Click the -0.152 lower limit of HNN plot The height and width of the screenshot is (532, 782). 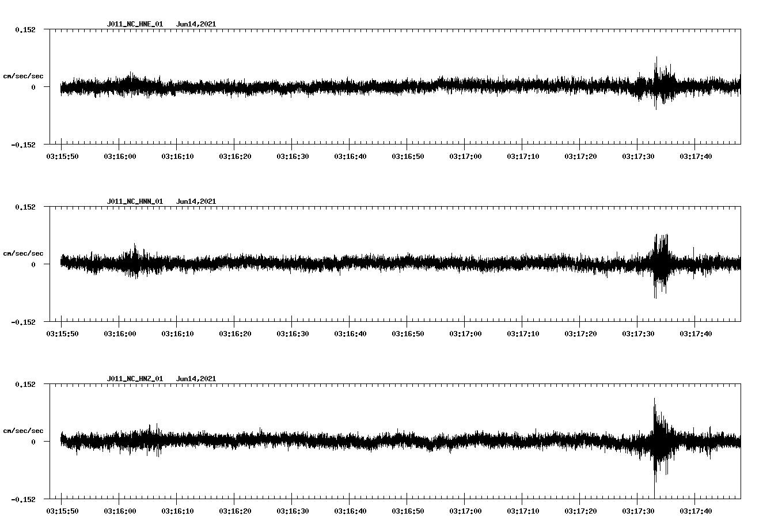pyautogui.click(x=23, y=322)
